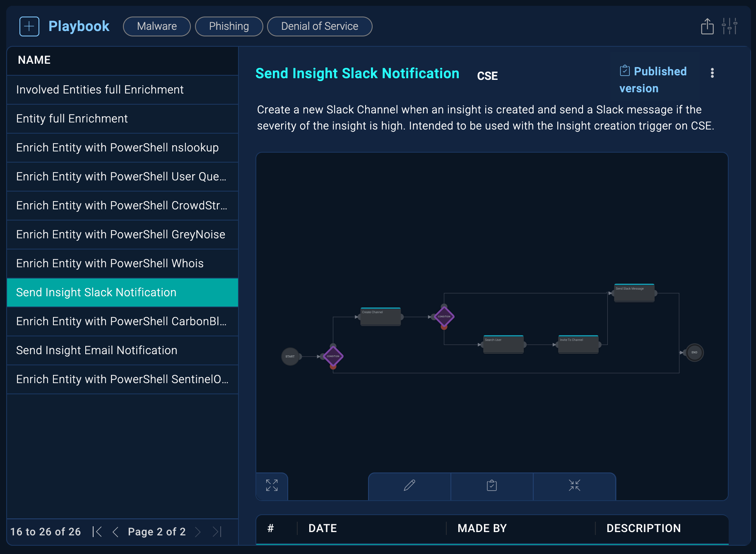Click the collapse view icon under the diagram
Viewport: 756px width, 554px height.
(x=574, y=486)
